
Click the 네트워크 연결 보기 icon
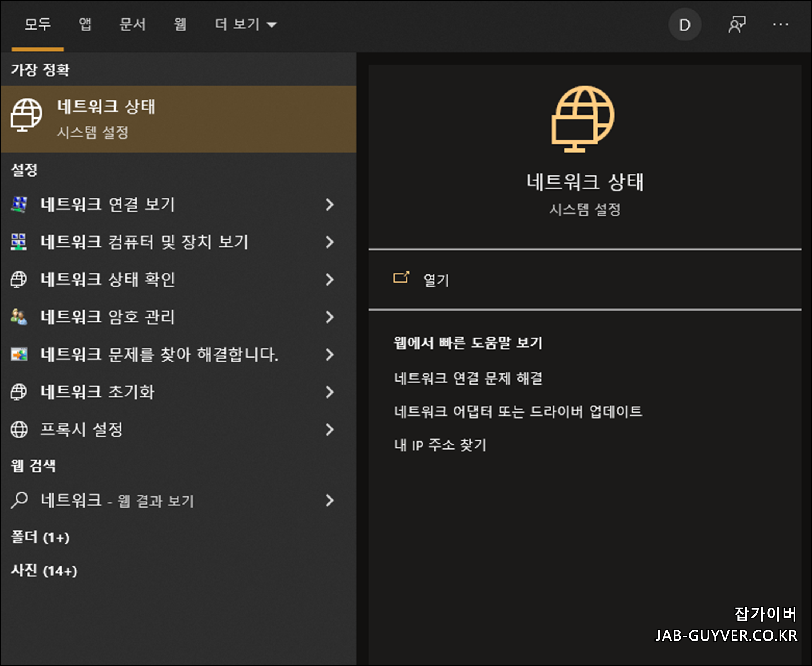pyautogui.click(x=19, y=205)
